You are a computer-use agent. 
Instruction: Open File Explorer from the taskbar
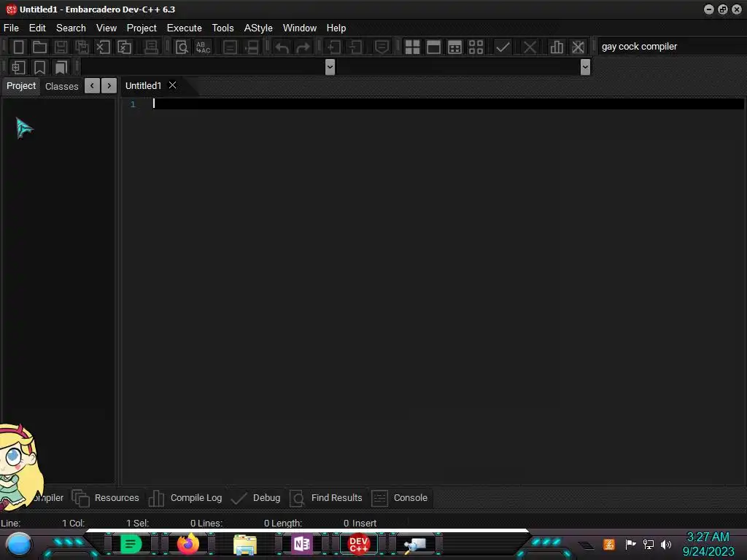click(x=245, y=544)
